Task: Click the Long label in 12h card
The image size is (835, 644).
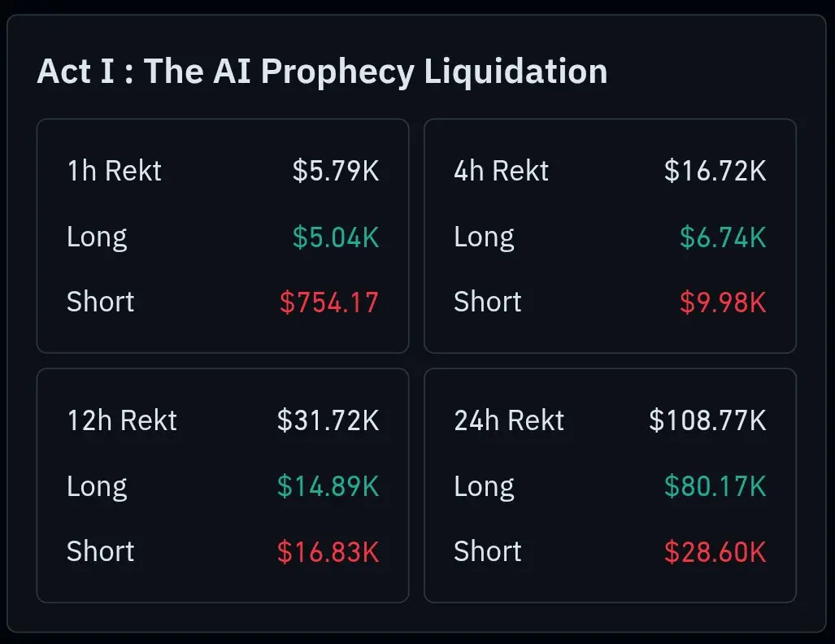Action: coord(97,486)
